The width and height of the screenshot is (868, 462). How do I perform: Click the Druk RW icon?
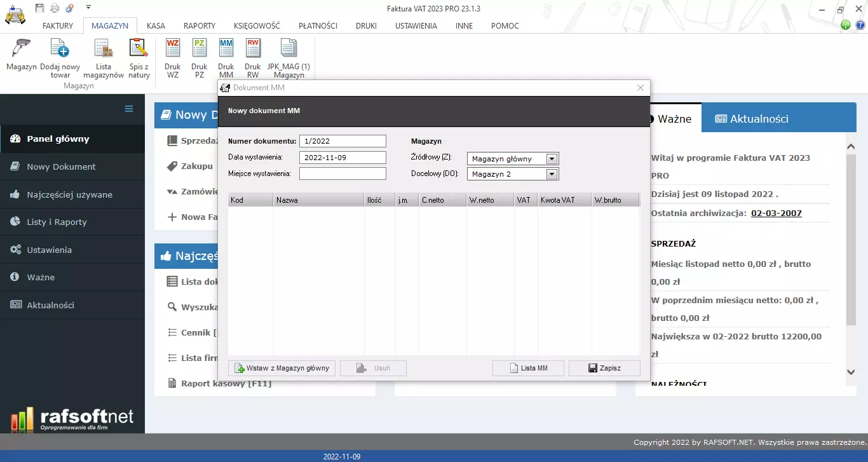252,48
